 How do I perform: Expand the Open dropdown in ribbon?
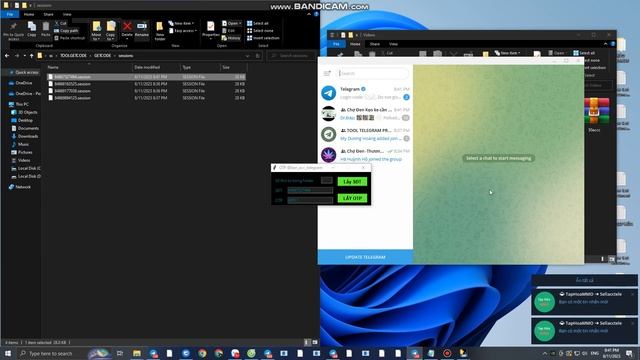(x=231, y=23)
